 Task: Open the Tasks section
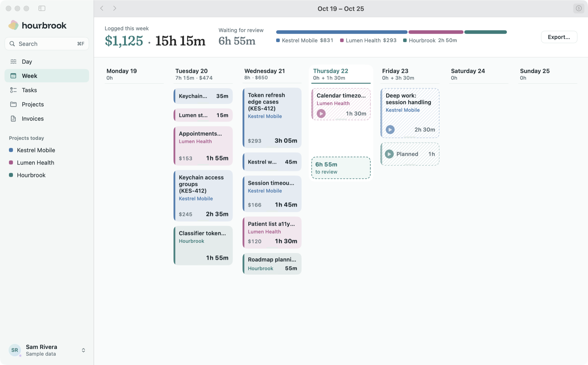pos(47,90)
